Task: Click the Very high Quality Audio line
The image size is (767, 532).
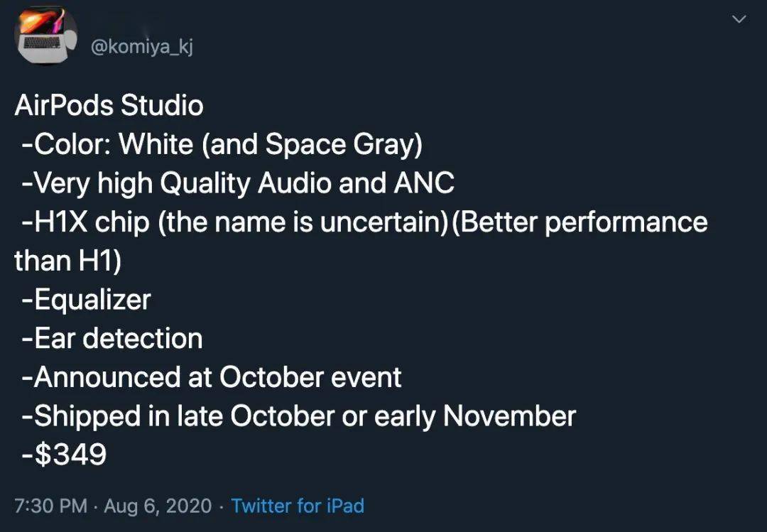Action: coord(238,183)
